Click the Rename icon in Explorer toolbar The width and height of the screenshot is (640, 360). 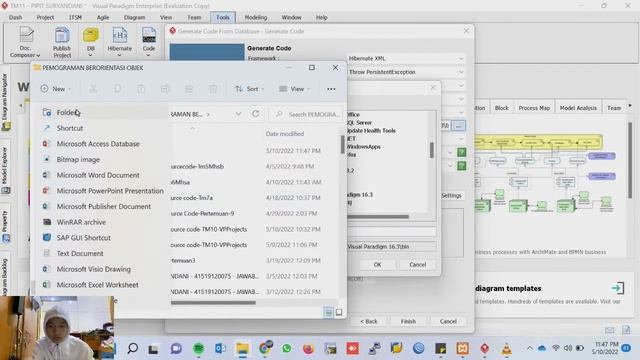pos(165,89)
